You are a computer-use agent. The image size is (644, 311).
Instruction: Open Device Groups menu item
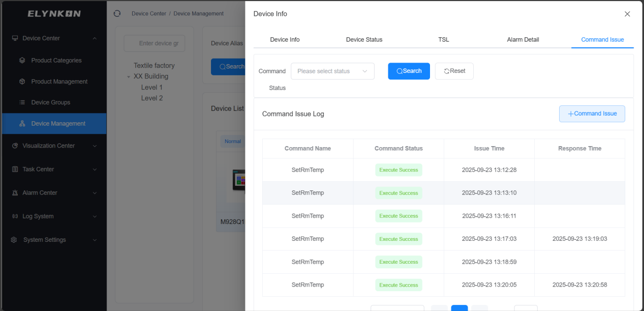(x=53, y=102)
